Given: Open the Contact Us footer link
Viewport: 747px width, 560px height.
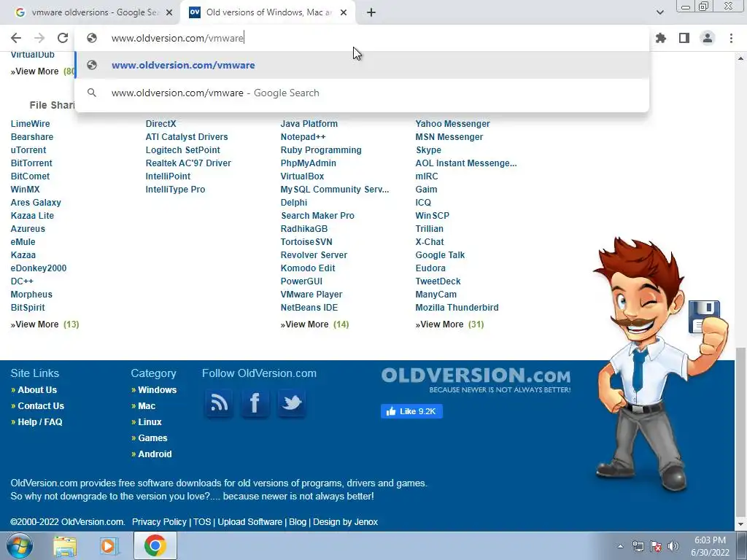Looking at the screenshot, I should point(41,406).
